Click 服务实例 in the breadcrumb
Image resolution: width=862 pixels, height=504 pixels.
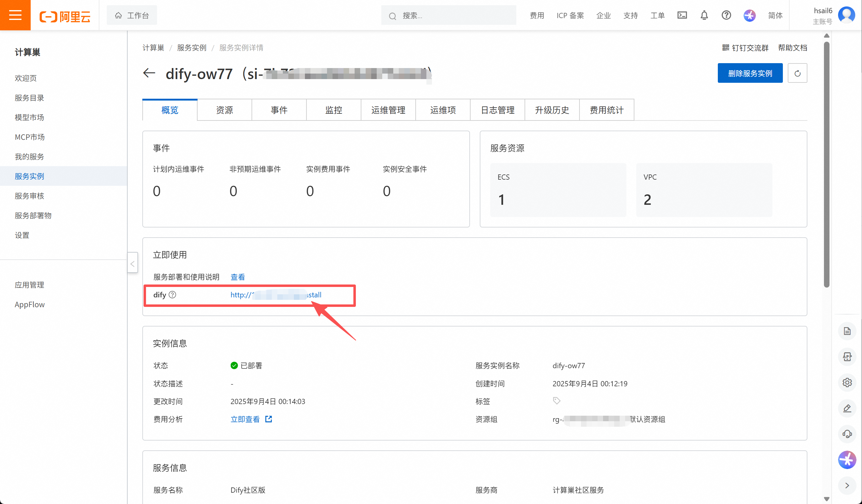click(191, 48)
